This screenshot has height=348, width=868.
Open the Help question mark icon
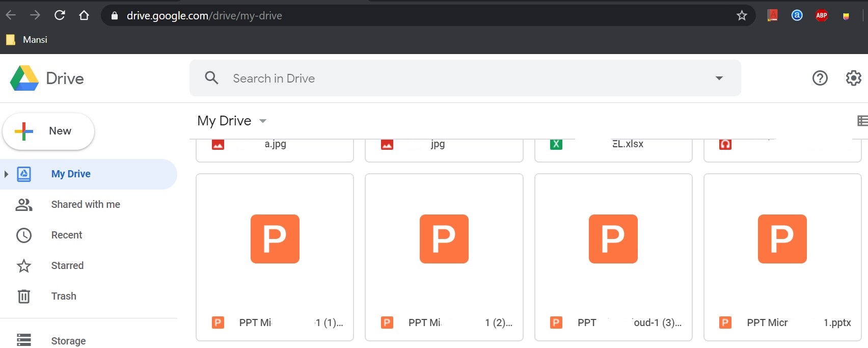pos(820,78)
